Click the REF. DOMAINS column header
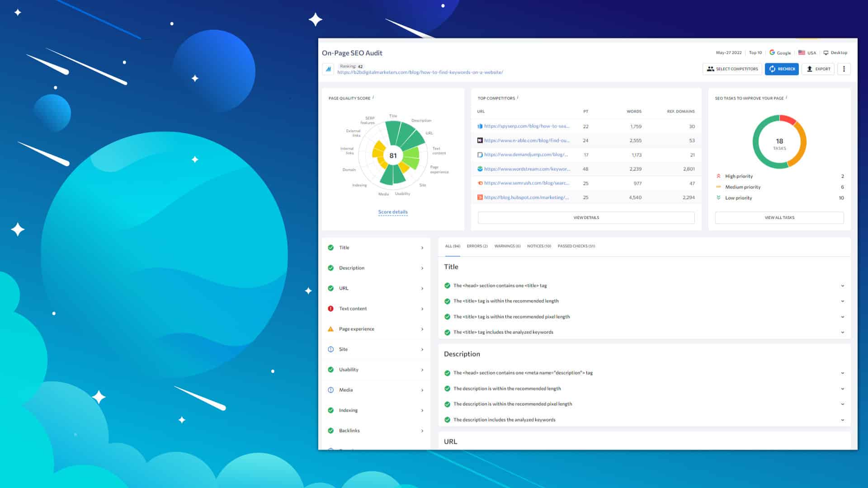The width and height of the screenshot is (868, 488). coord(681,111)
